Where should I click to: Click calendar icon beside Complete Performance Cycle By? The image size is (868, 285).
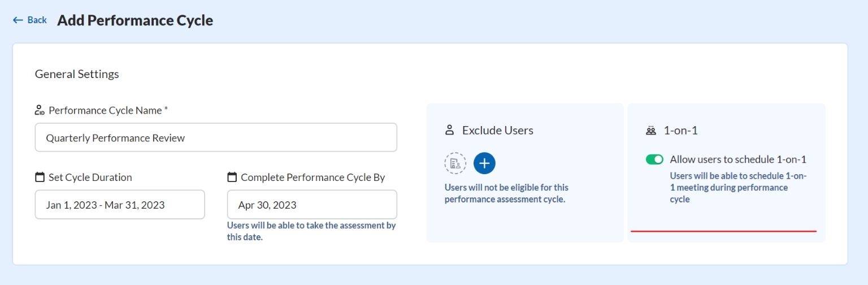coord(232,178)
